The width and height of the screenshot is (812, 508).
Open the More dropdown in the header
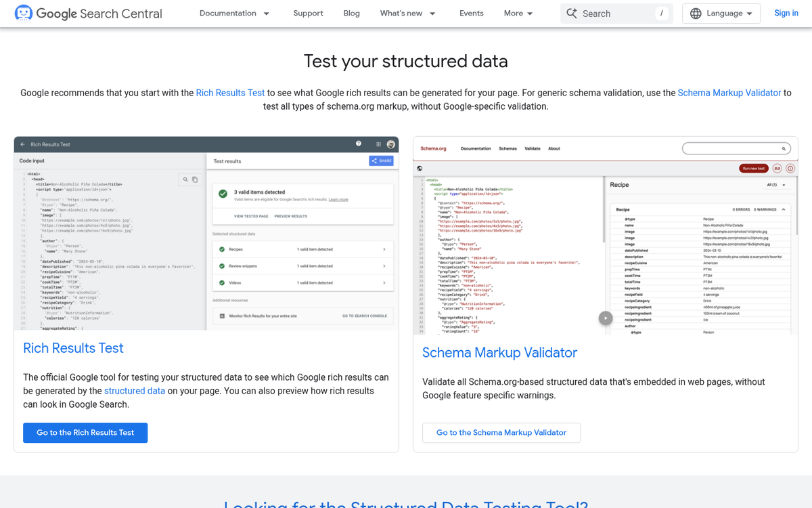click(x=518, y=13)
